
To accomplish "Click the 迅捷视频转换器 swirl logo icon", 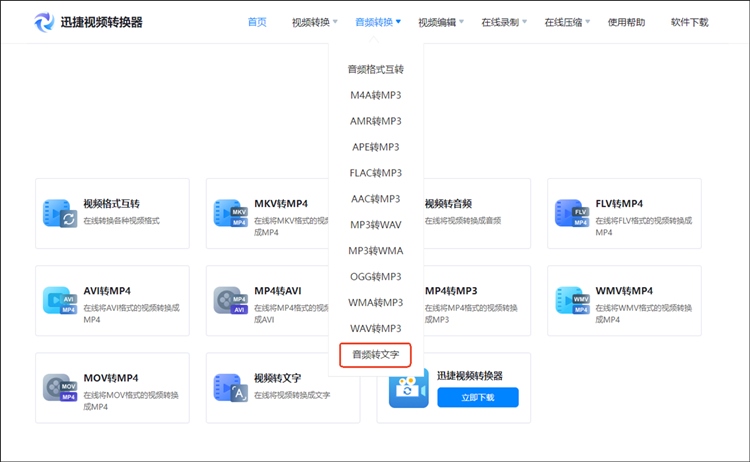I will click(x=44, y=22).
